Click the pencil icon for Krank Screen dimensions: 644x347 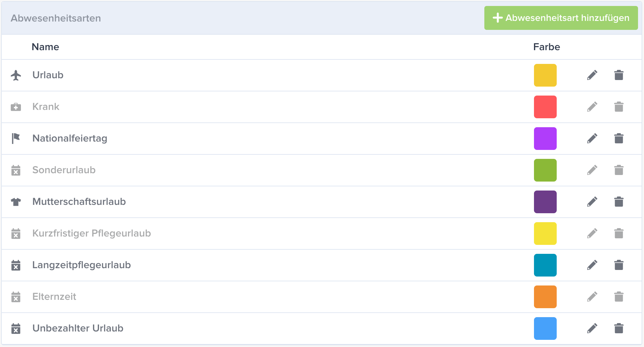592,107
